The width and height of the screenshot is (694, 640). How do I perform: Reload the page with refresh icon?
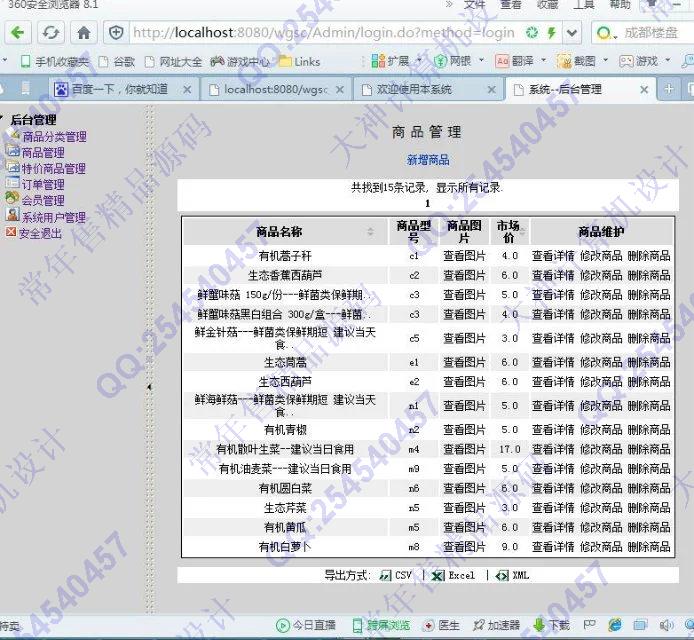[x=51, y=33]
